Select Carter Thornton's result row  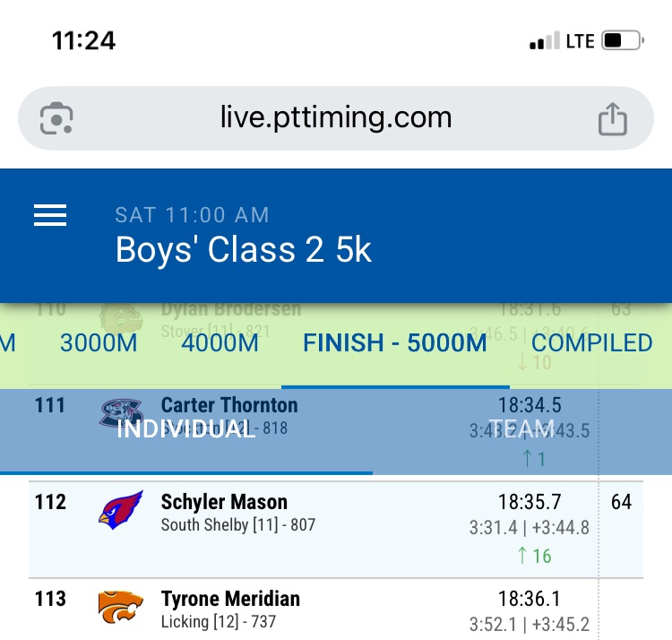229,405
